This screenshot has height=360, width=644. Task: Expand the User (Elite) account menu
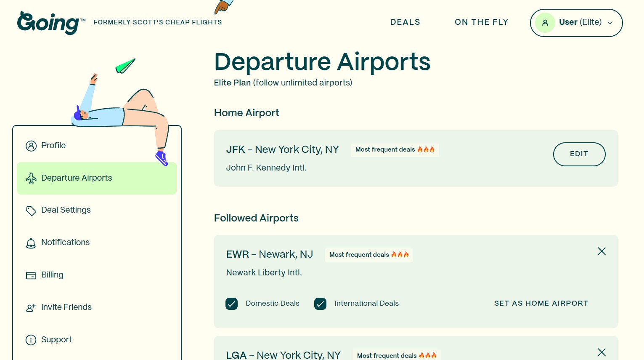coord(576,23)
